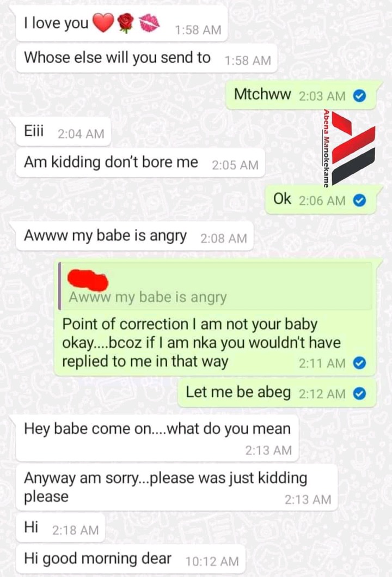Click the Abena Manokekame watermark logo
The height and width of the screenshot is (577, 392).
pyautogui.click(x=350, y=148)
